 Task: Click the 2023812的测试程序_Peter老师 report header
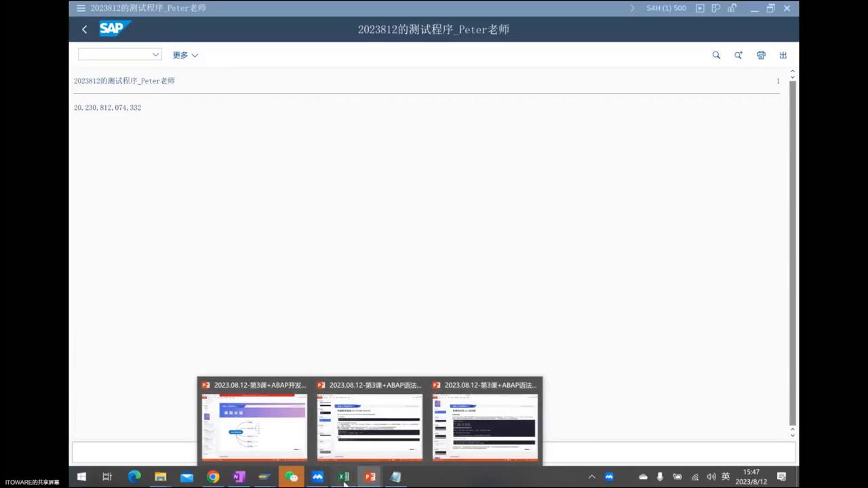(x=124, y=81)
